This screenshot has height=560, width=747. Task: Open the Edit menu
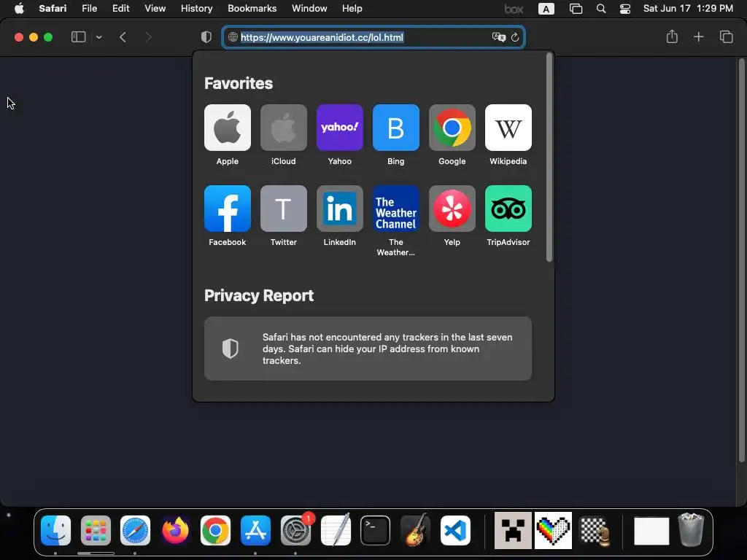pyautogui.click(x=120, y=9)
